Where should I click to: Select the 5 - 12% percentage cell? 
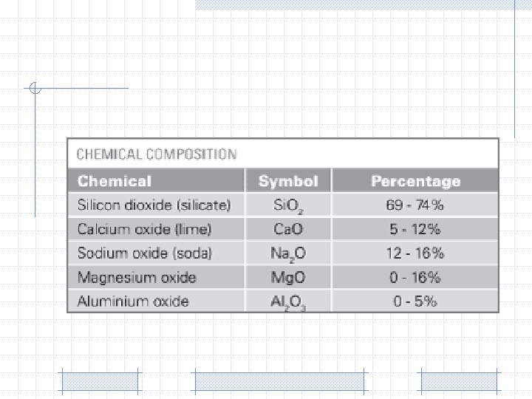coord(415,229)
